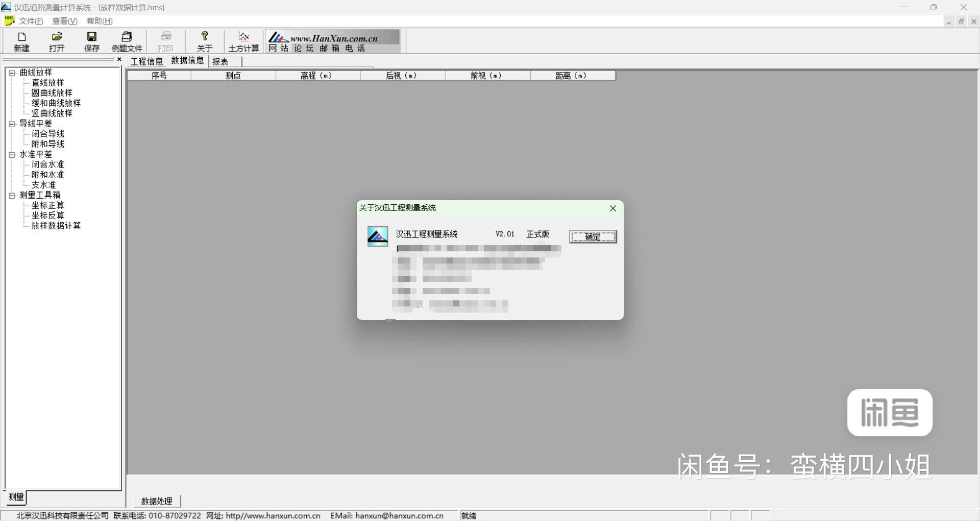Select 放样数据计算 in the tree
The width and height of the screenshot is (980, 521).
point(56,226)
